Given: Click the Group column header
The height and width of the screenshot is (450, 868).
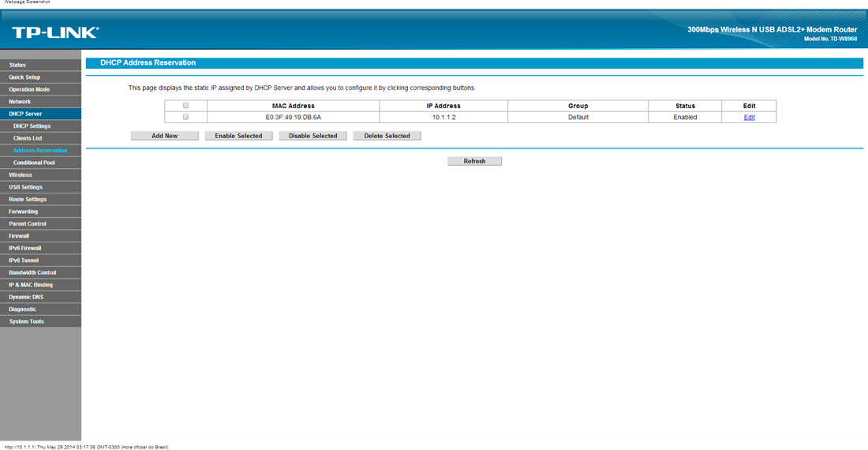Looking at the screenshot, I should coord(578,106).
